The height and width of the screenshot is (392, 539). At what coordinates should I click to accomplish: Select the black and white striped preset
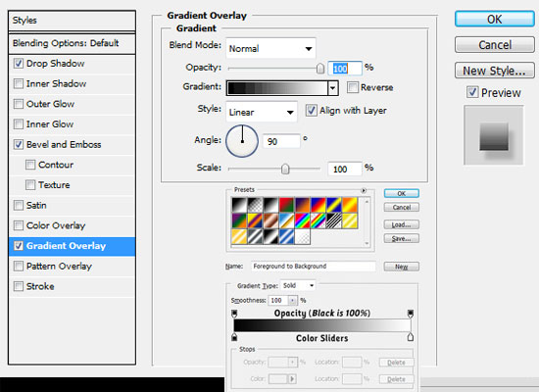(x=270, y=237)
